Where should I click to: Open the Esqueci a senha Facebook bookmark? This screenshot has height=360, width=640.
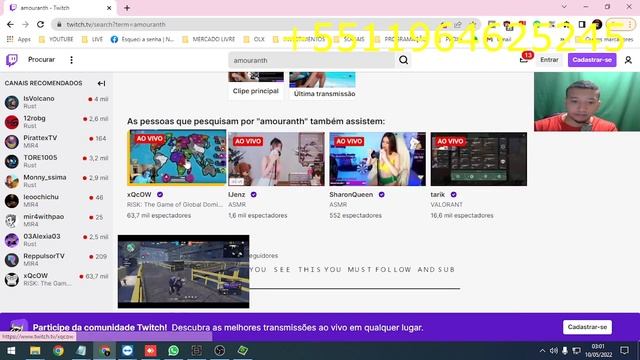tap(142, 39)
